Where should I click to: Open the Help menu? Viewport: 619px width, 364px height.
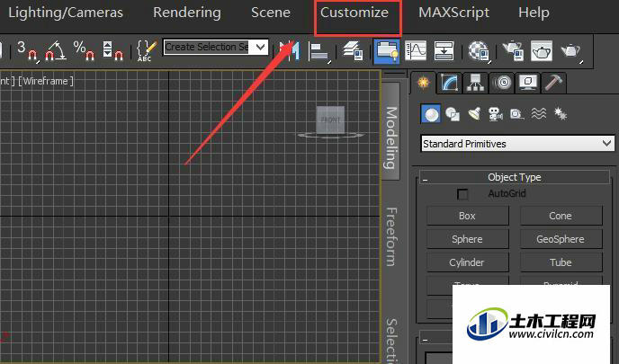tap(534, 13)
